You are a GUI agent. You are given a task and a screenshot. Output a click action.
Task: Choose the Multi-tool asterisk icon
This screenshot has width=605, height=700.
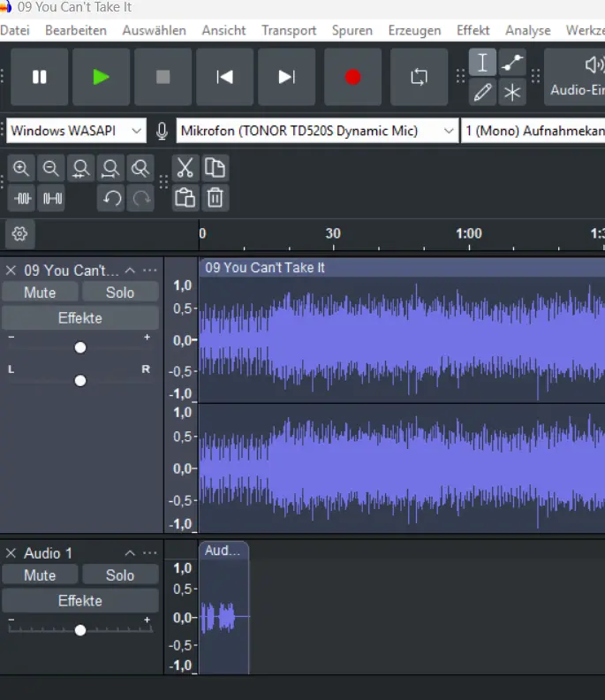[x=512, y=92]
